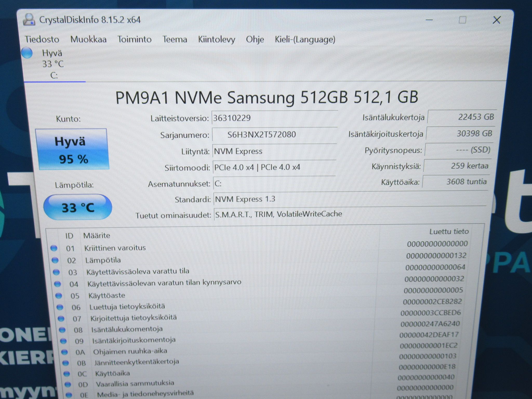Select the Vaarallisia sammutuksia attribute name
The height and width of the screenshot is (399, 532).
point(135,383)
